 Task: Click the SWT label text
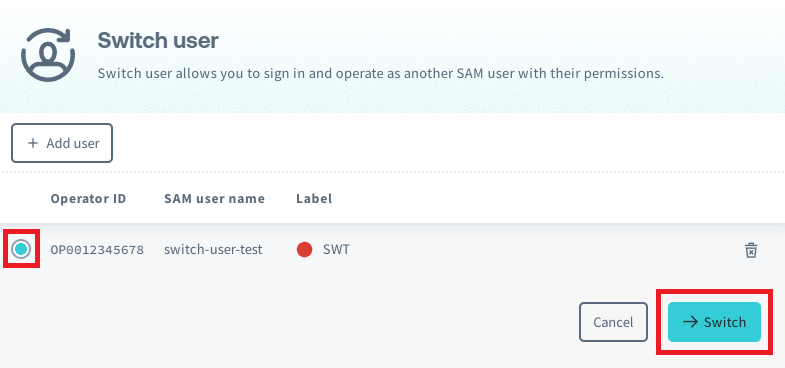pos(336,249)
